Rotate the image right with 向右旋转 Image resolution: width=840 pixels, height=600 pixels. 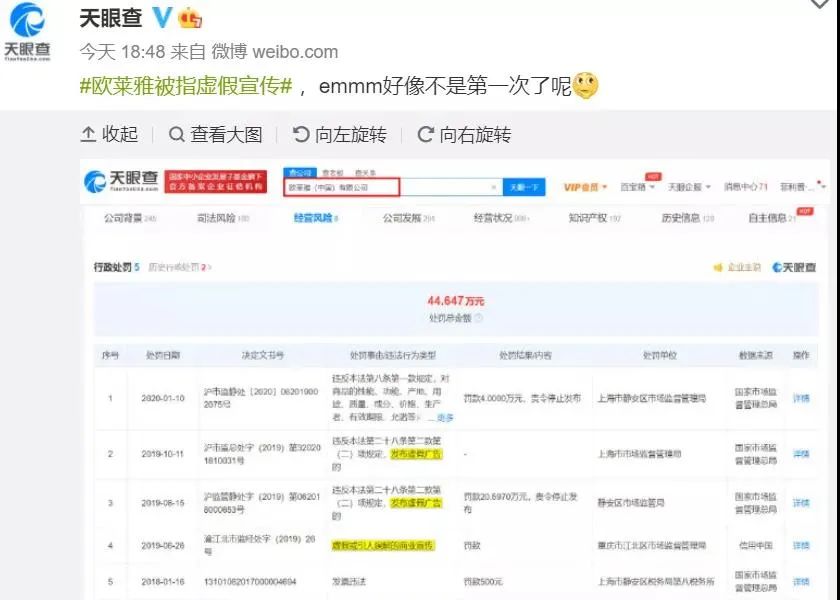tap(464, 134)
